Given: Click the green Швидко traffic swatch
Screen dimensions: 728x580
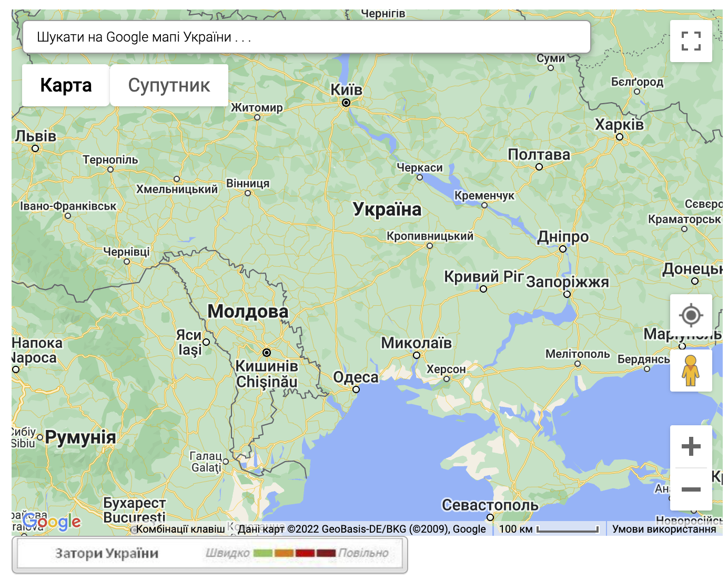Looking at the screenshot, I should (262, 553).
